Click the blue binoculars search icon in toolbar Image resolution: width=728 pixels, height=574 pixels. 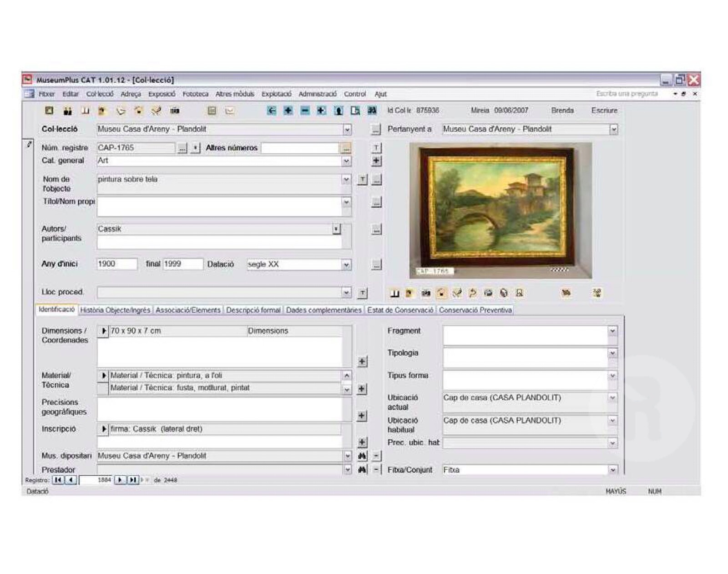click(372, 111)
